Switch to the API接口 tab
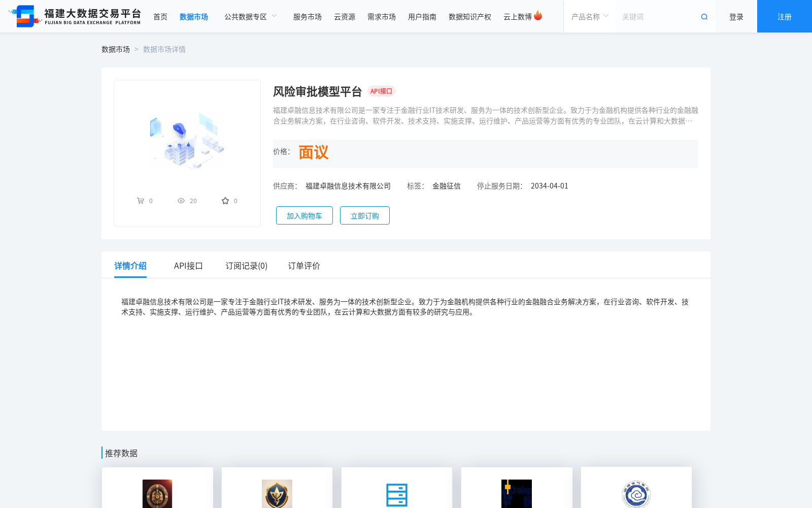 coord(188,266)
